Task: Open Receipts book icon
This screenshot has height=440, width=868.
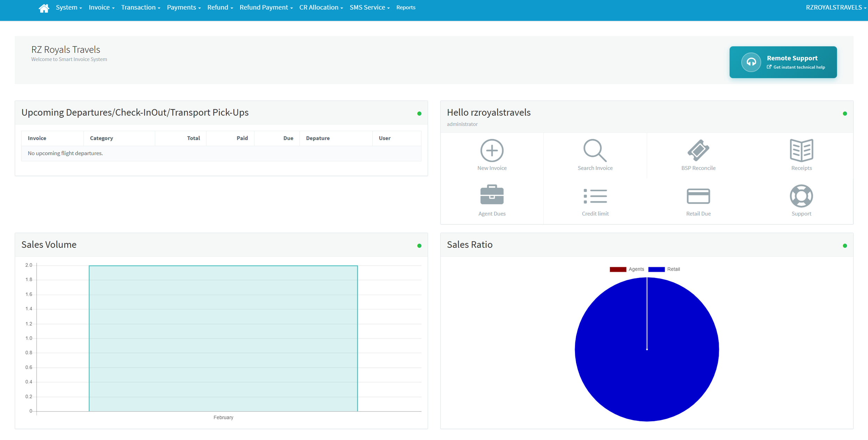Action: pyautogui.click(x=801, y=151)
